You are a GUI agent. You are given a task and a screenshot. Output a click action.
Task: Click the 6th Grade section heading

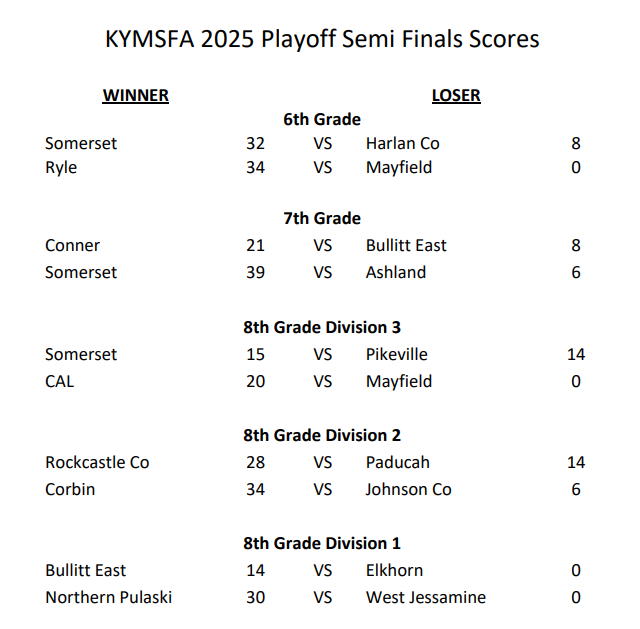click(x=322, y=119)
